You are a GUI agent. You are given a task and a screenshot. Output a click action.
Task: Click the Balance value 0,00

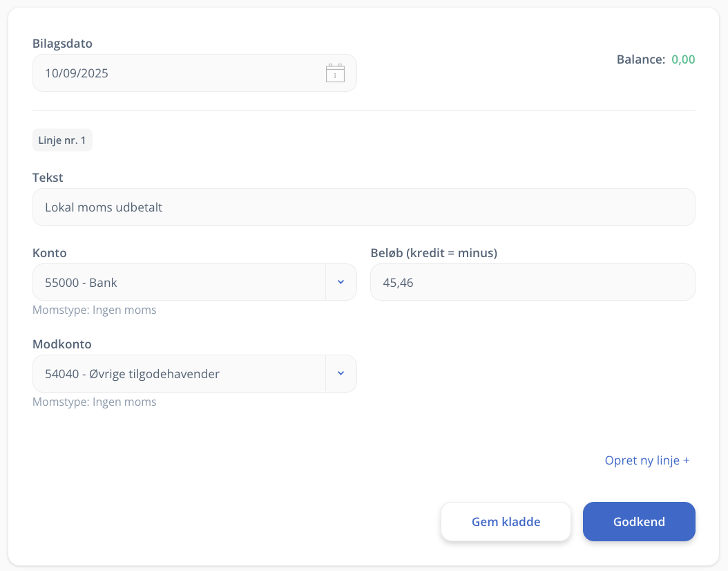pyautogui.click(x=683, y=59)
